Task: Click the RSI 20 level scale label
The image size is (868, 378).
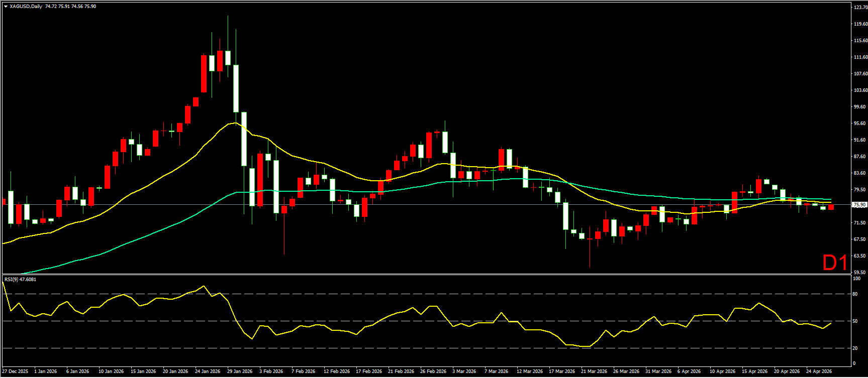Action: coord(856,348)
